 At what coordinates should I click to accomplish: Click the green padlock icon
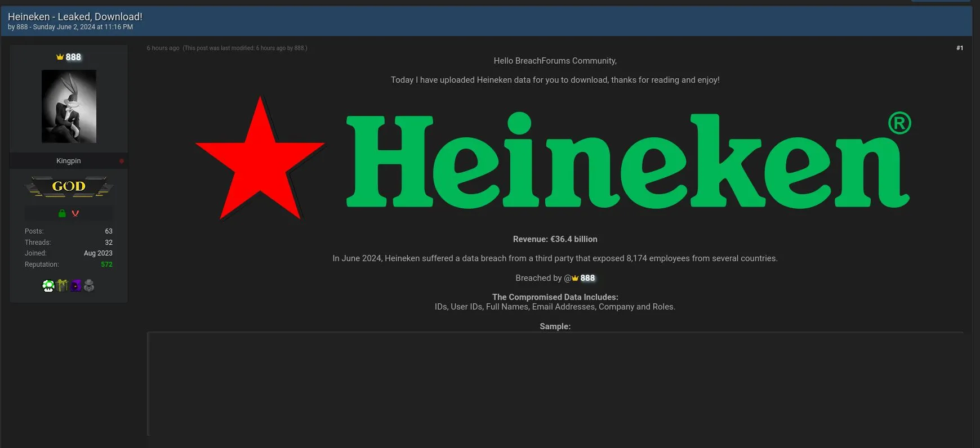(x=62, y=213)
